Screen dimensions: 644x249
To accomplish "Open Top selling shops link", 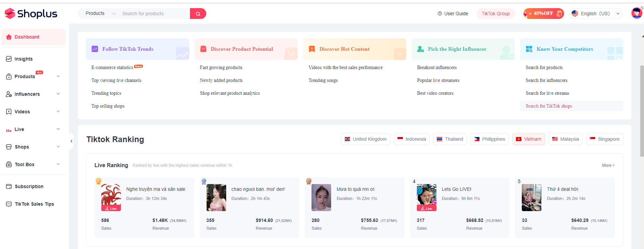I will 108,106.
